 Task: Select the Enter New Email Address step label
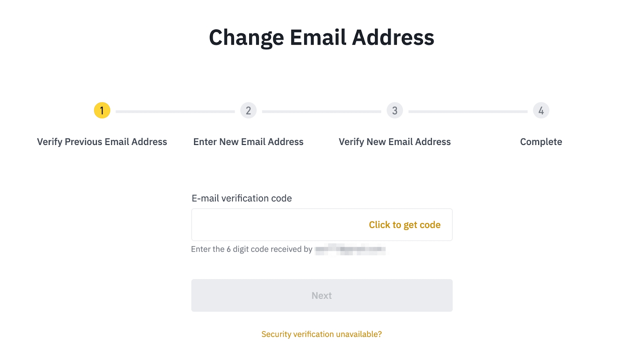(248, 142)
